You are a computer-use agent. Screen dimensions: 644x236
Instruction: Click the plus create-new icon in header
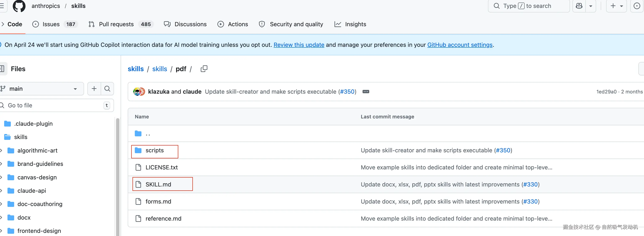(x=613, y=6)
